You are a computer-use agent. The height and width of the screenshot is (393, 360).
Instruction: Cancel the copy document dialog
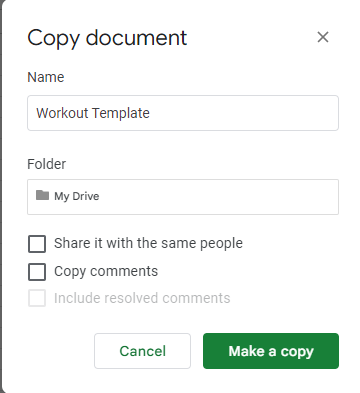142,351
